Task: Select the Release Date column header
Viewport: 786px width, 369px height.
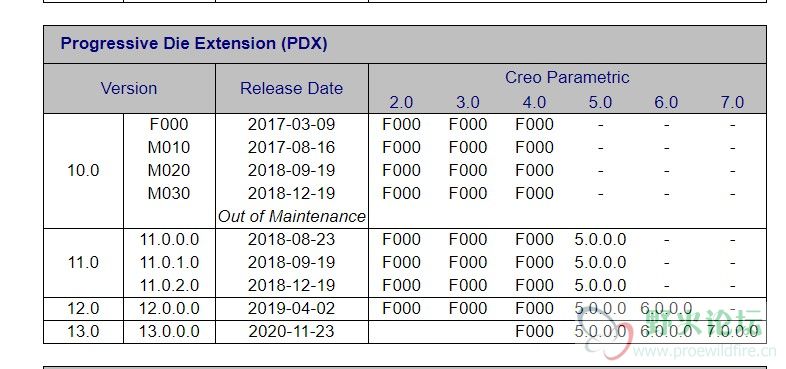Action: (292, 88)
